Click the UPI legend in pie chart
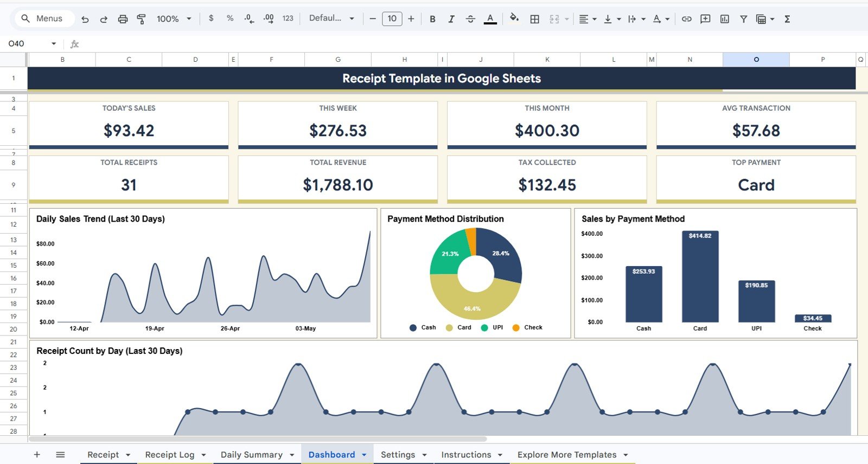This screenshot has width=868, height=464. (492, 327)
